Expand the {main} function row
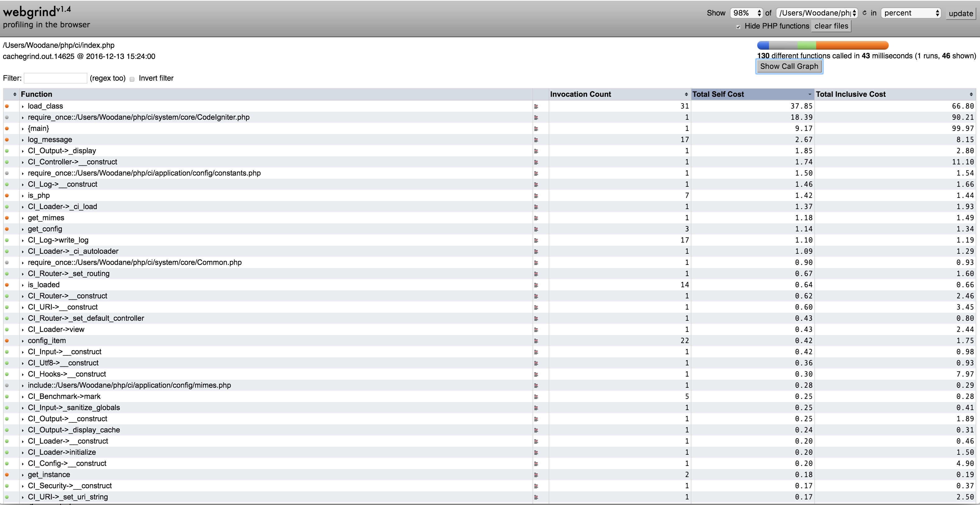This screenshot has width=980, height=505. [x=23, y=129]
